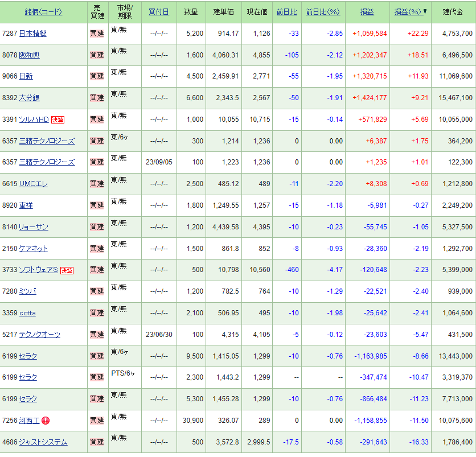The height and width of the screenshot is (457, 476).
Task: Sort the table by 買付日 header
Action: (x=159, y=12)
